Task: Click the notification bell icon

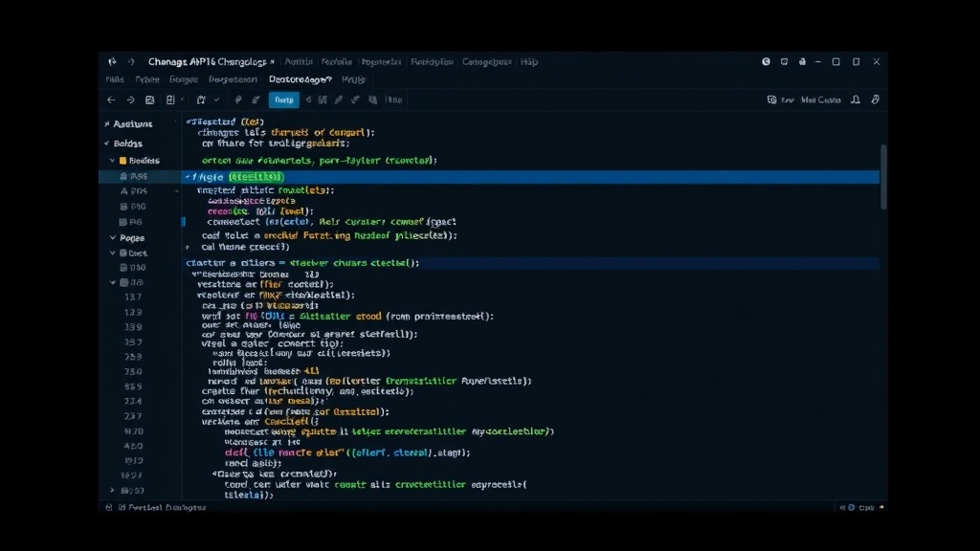Action: [x=856, y=99]
